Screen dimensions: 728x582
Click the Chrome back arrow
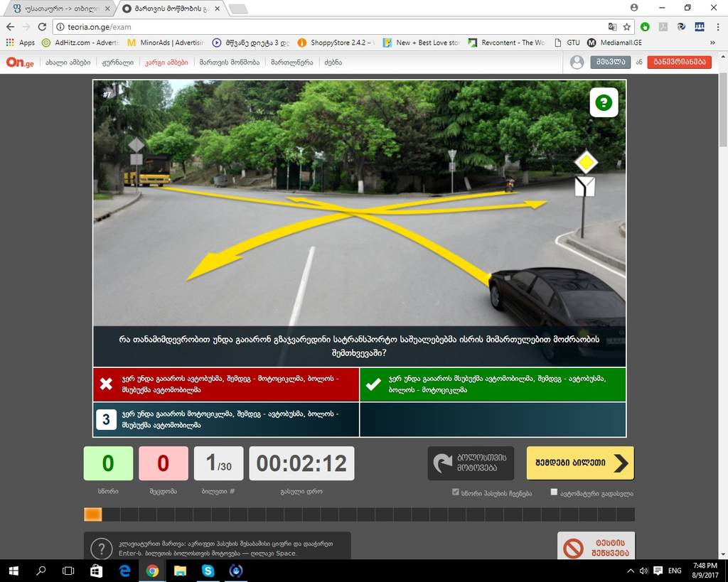click(10, 27)
